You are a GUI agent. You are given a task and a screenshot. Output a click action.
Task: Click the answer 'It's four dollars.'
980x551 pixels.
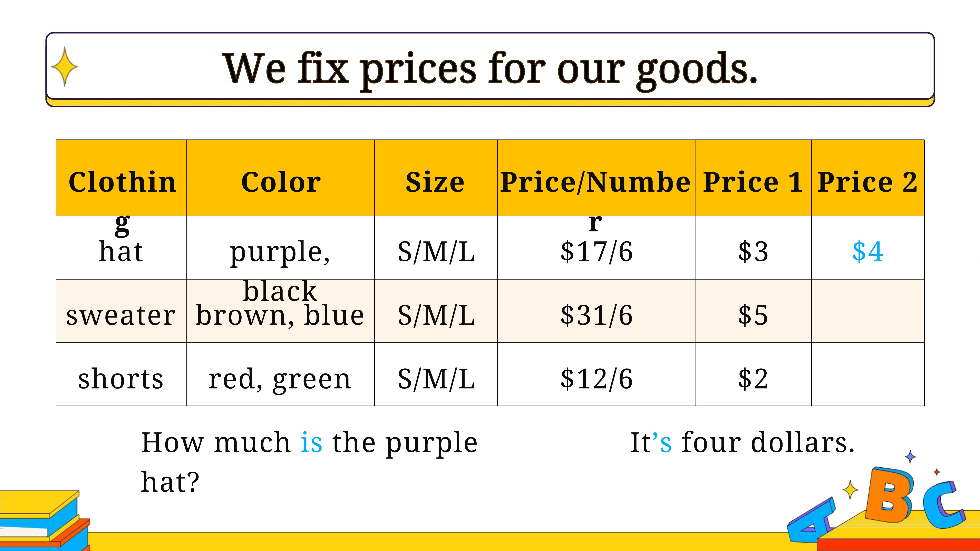click(x=743, y=443)
